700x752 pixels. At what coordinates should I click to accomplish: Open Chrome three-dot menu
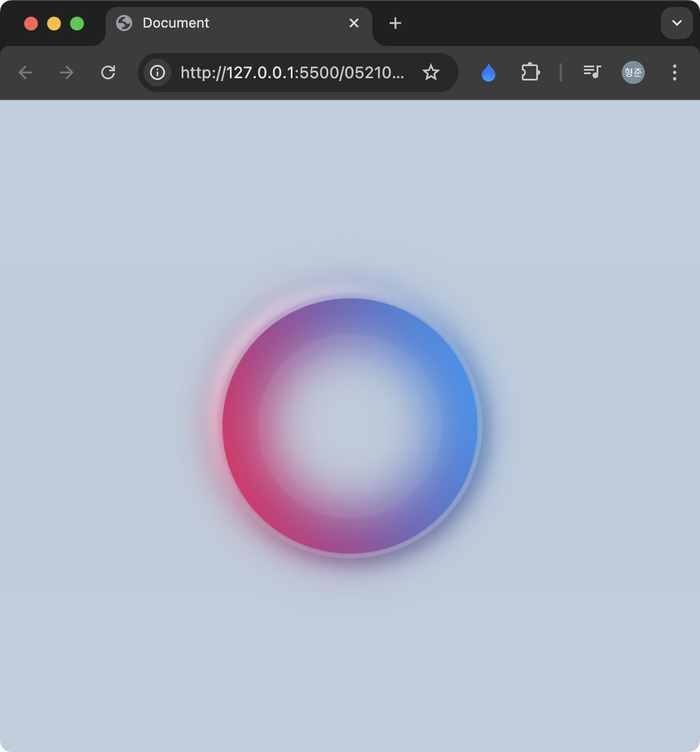[x=675, y=72]
